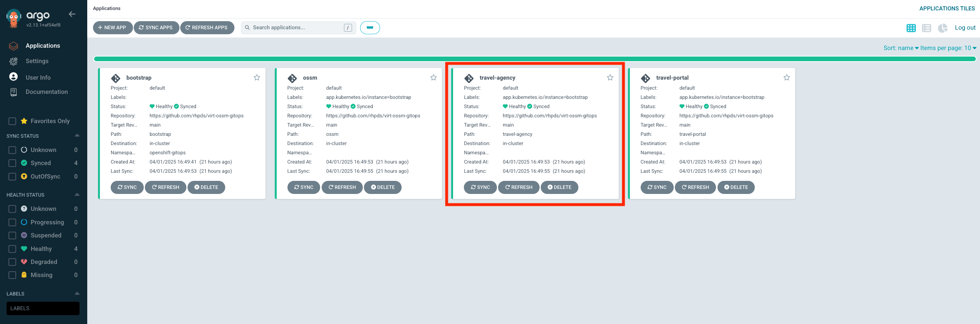980x324 pixels.
Task: Click the search magnifier icon
Action: [x=247, y=28]
